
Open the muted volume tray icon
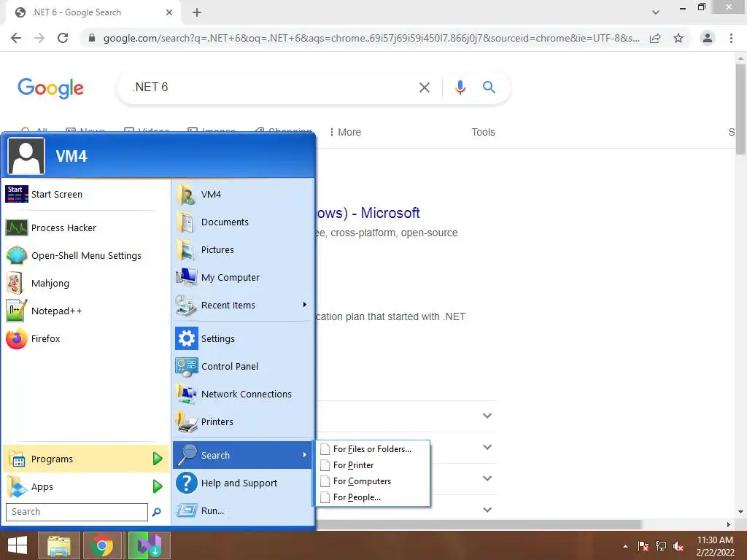(x=679, y=546)
